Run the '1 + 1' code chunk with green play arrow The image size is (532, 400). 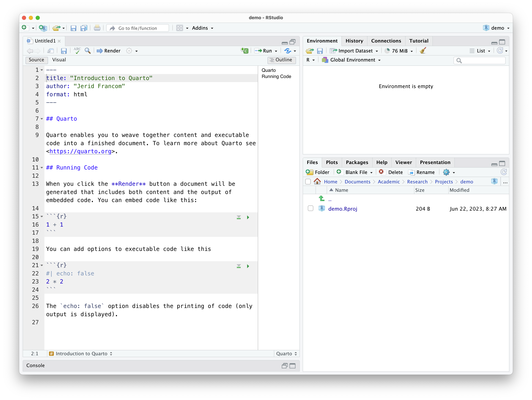248,217
